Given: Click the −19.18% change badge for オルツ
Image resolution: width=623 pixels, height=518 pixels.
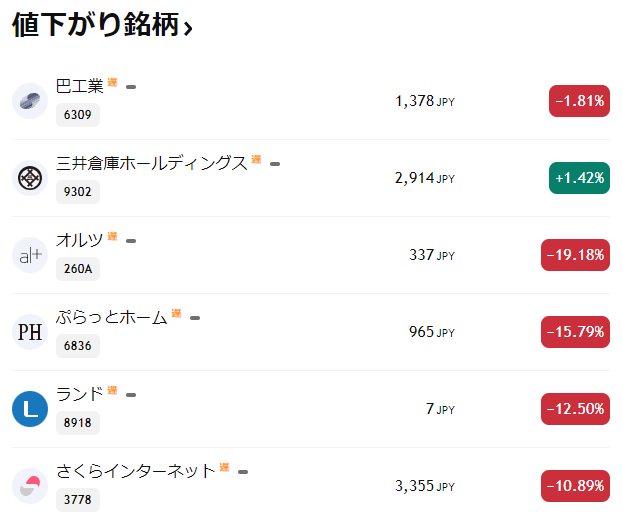Looking at the screenshot, I should click(575, 255).
